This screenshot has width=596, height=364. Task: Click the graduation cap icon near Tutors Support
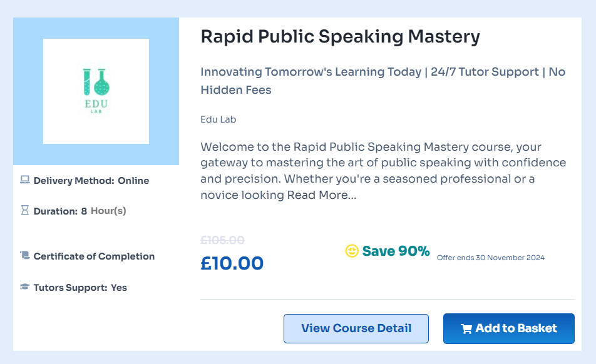tap(24, 287)
